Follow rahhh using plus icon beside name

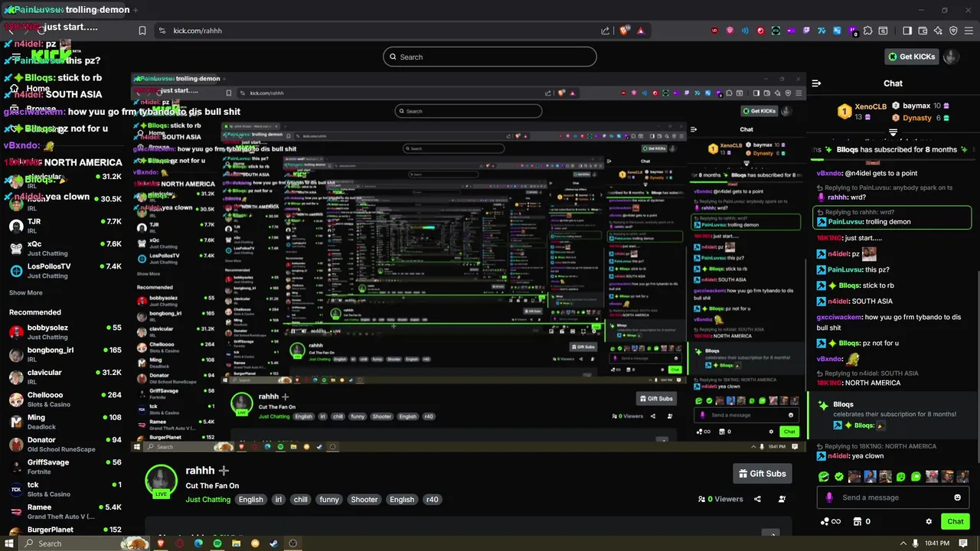tap(224, 471)
